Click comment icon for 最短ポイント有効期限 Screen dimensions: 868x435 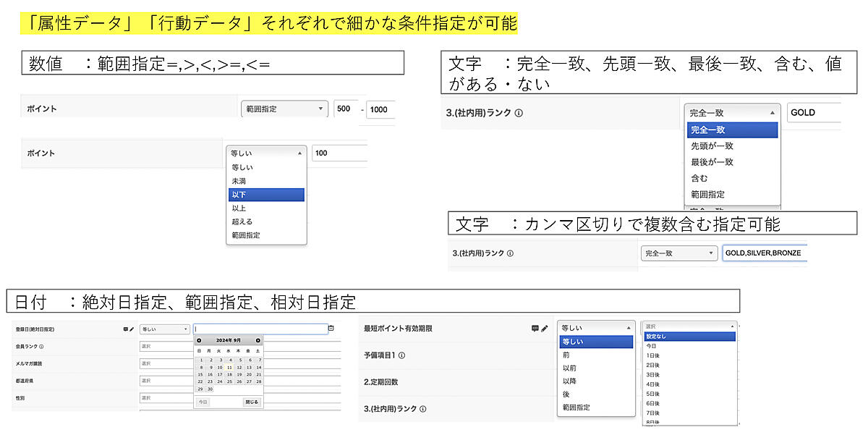click(535, 328)
